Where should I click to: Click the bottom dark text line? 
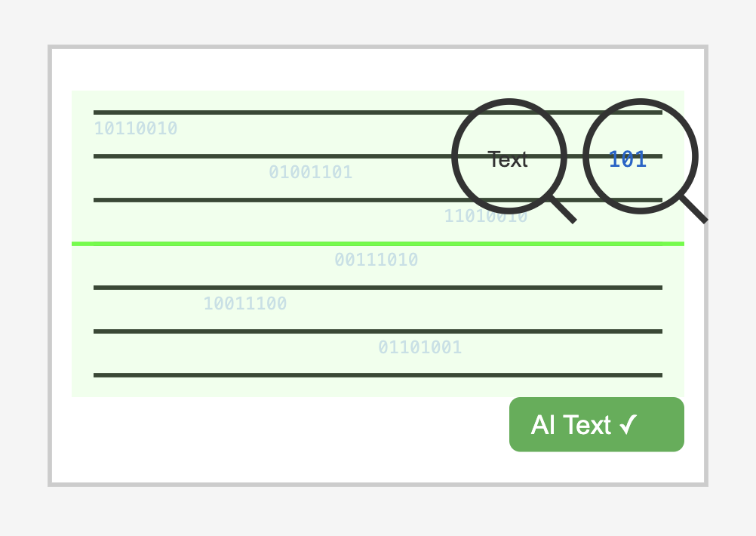click(x=377, y=375)
